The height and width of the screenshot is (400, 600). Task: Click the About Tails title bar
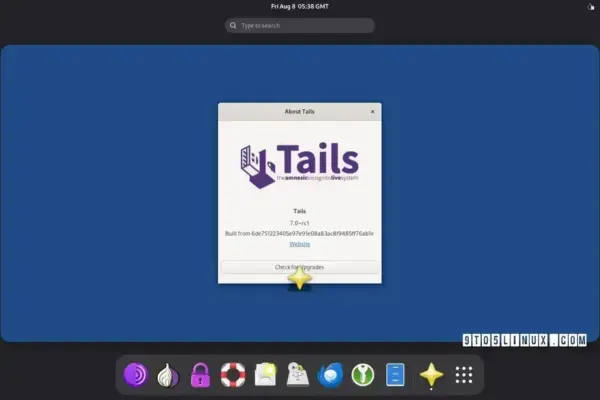click(300, 112)
